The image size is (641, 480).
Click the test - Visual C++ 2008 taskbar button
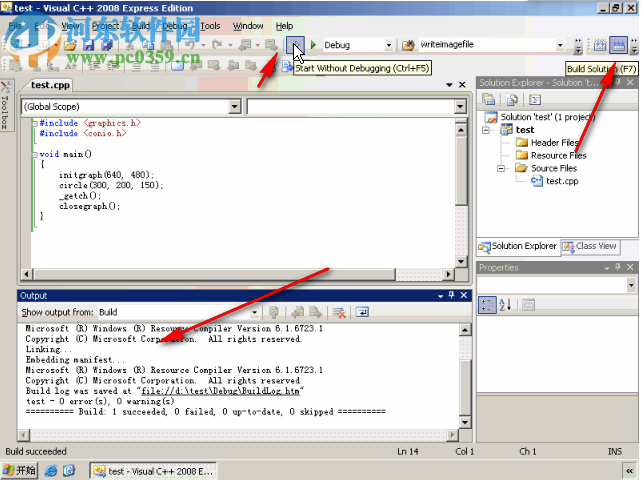click(x=153, y=471)
